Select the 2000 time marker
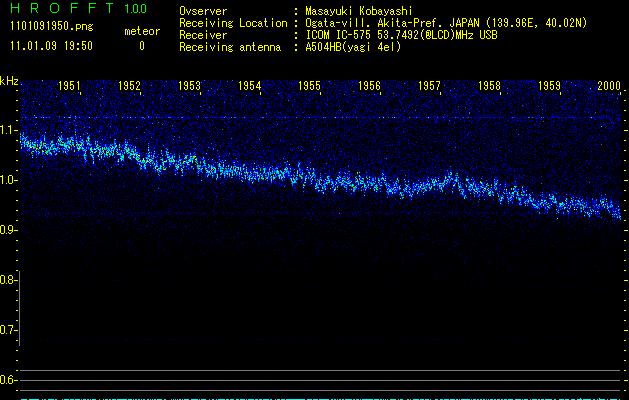629x400 pixels. (609, 87)
